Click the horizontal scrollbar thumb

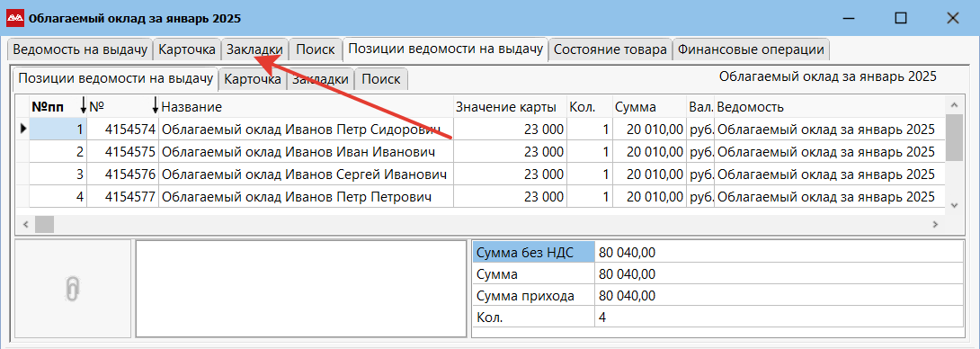click(44, 224)
